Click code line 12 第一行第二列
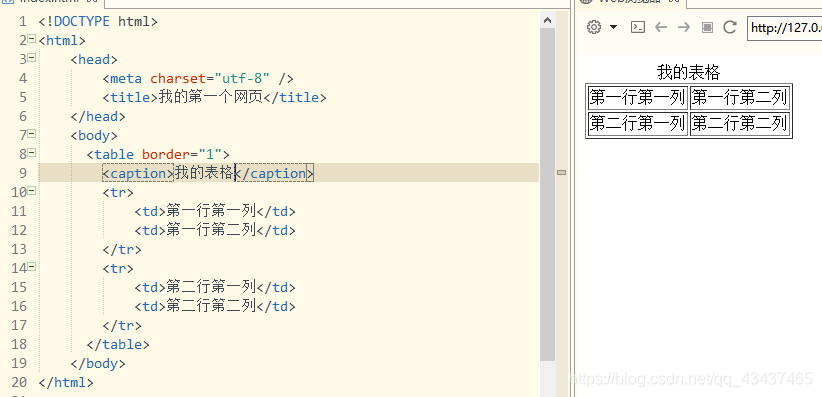822x397 pixels. [x=215, y=230]
